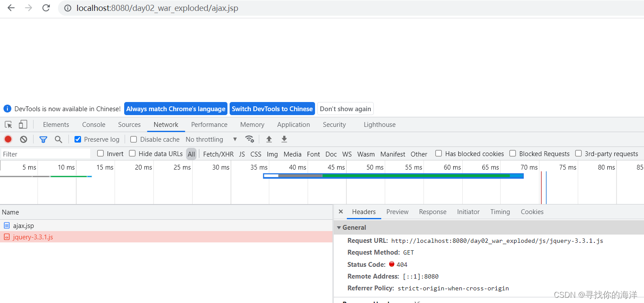Image resolution: width=644 pixels, height=303 pixels.
Task: Filter requests by Other type
Action: 419,154
